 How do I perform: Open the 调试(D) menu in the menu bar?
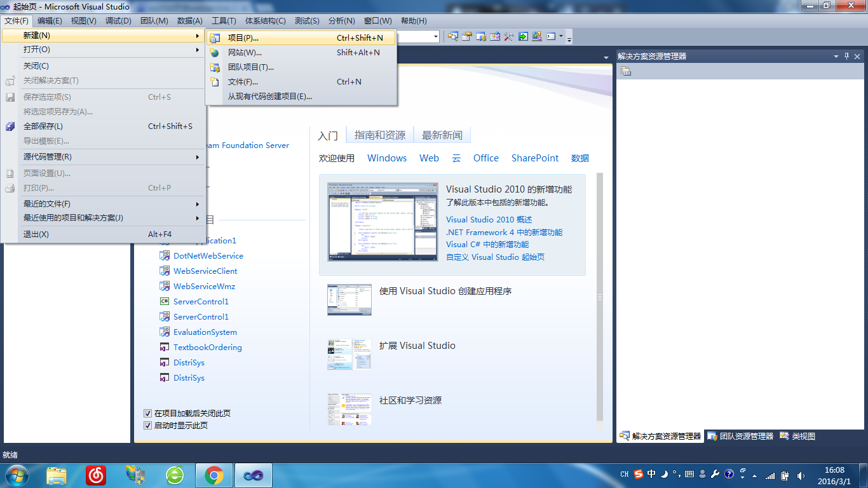118,21
